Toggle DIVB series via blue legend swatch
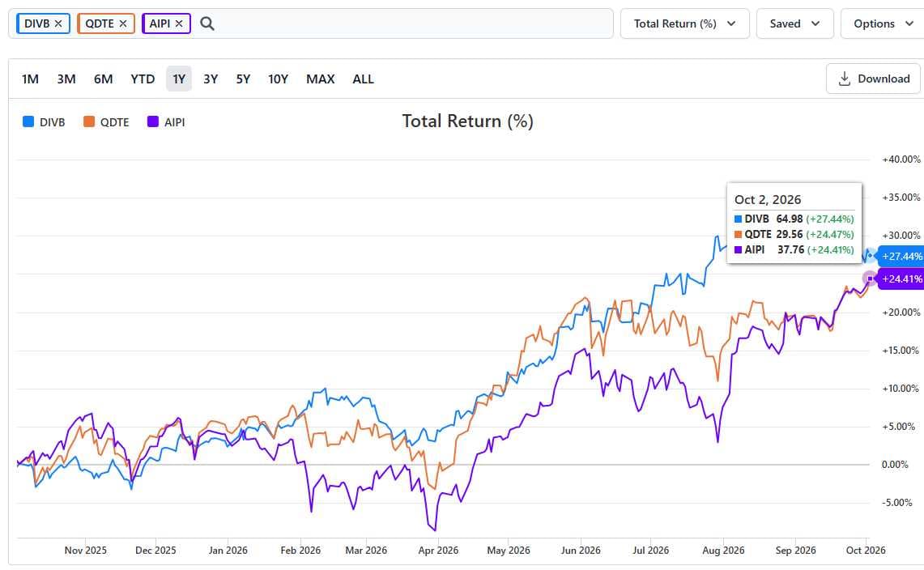Viewport: 924px width, 570px height. coord(28,121)
